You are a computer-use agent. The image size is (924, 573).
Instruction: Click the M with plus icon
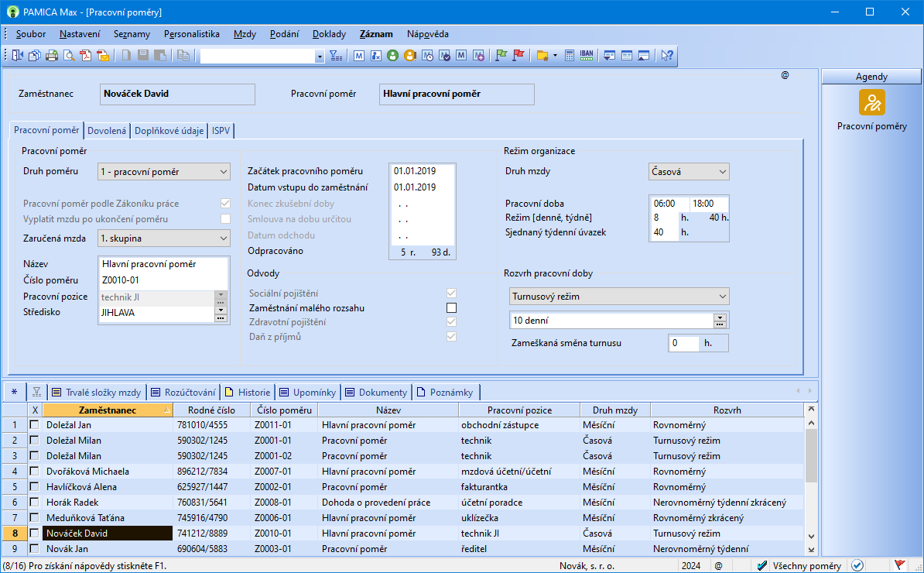[x=478, y=56]
